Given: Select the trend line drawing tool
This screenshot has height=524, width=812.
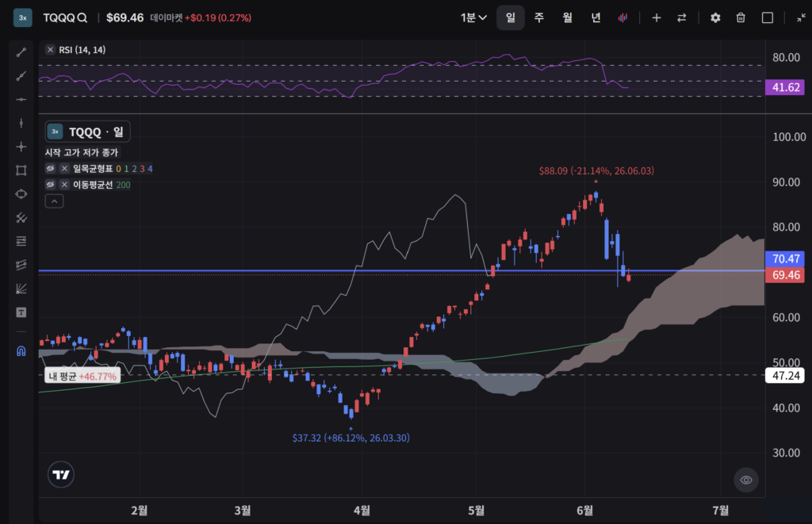Looking at the screenshot, I should pyautogui.click(x=21, y=52).
